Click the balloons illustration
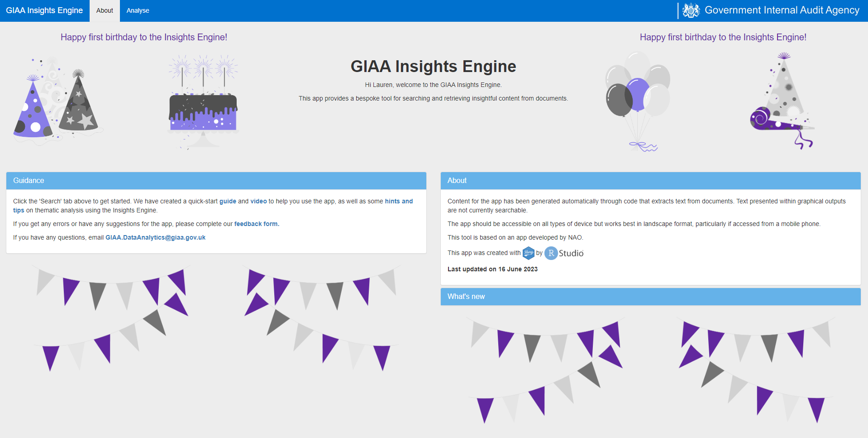The image size is (868, 438). [638, 101]
